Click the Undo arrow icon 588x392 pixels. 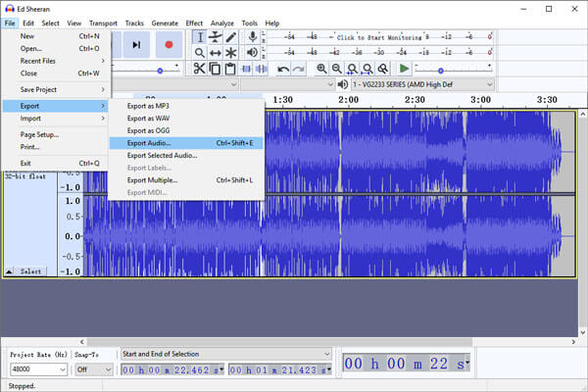point(283,69)
